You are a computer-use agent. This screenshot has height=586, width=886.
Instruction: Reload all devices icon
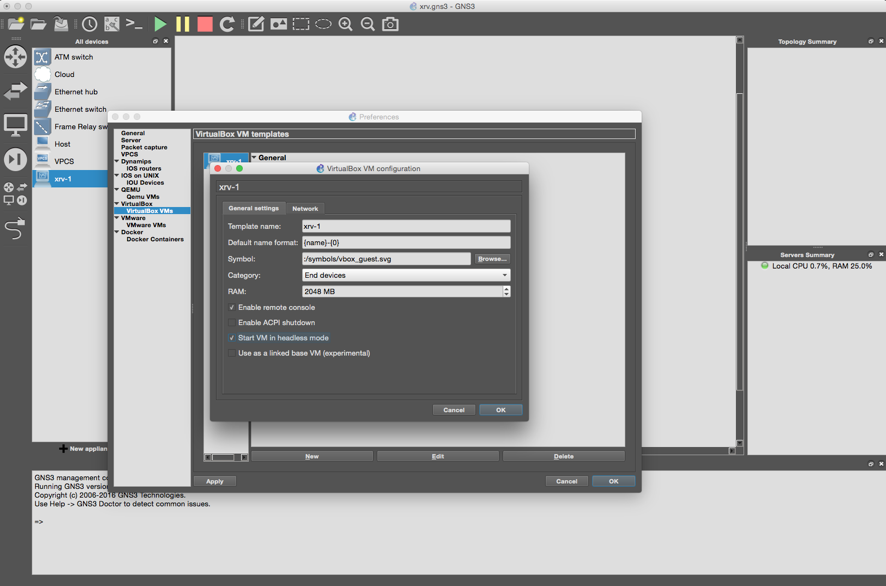point(227,24)
